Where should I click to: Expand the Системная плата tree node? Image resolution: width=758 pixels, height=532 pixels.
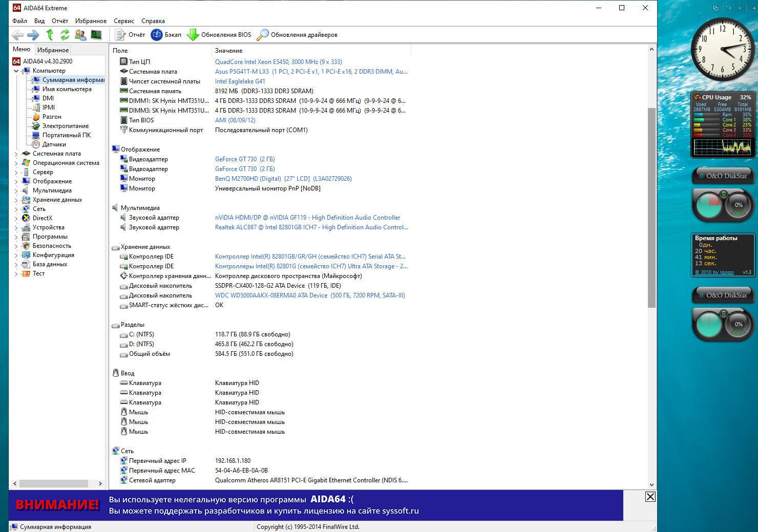point(16,154)
